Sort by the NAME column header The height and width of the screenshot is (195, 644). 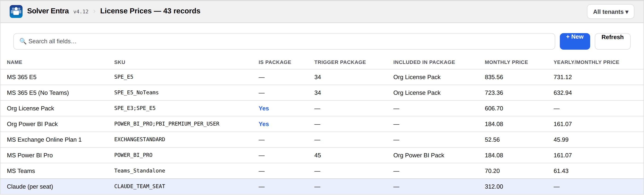[x=14, y=62]
